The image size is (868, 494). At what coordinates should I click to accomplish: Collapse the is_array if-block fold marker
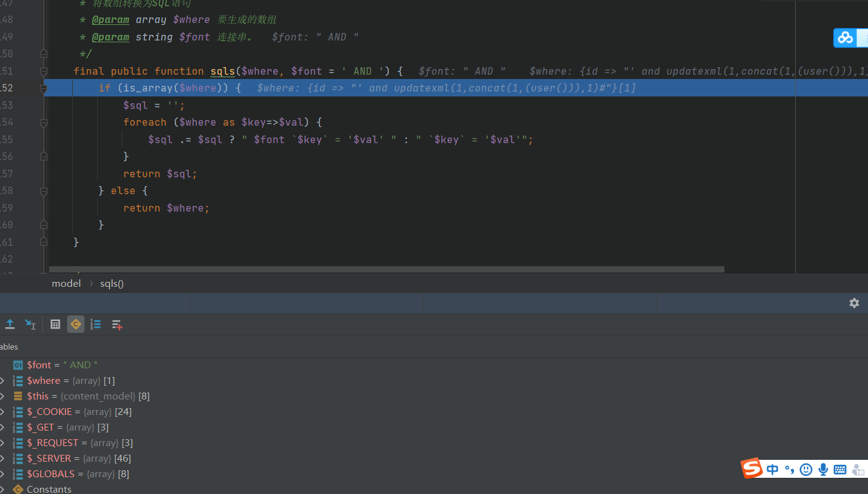[44, 88]
